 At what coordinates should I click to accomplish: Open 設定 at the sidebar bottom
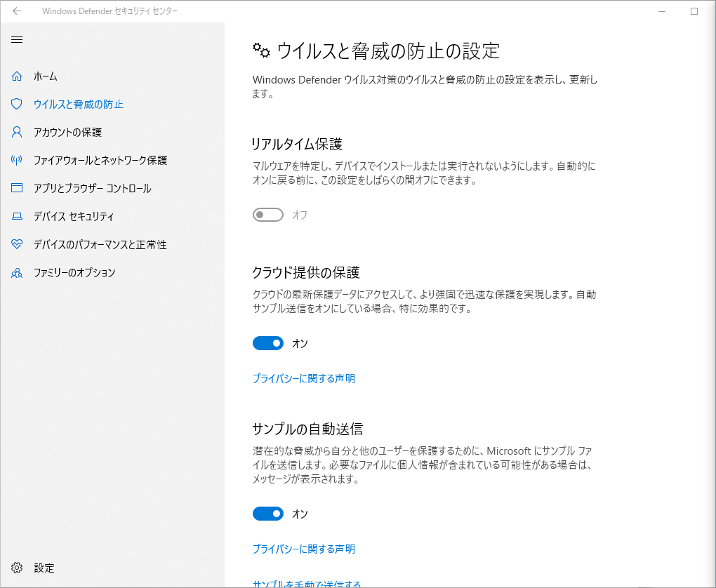click(x=44, y=568)
